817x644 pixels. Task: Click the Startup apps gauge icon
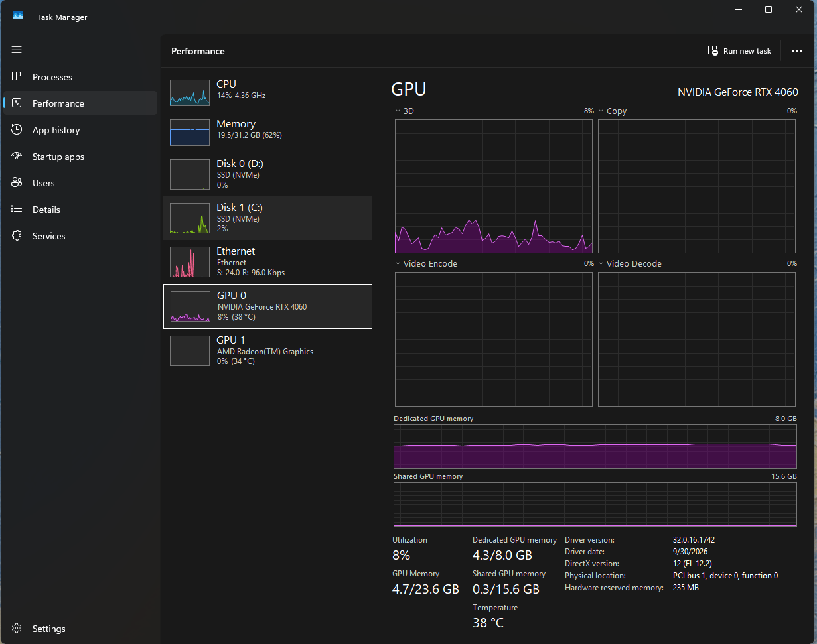(17, 157)
